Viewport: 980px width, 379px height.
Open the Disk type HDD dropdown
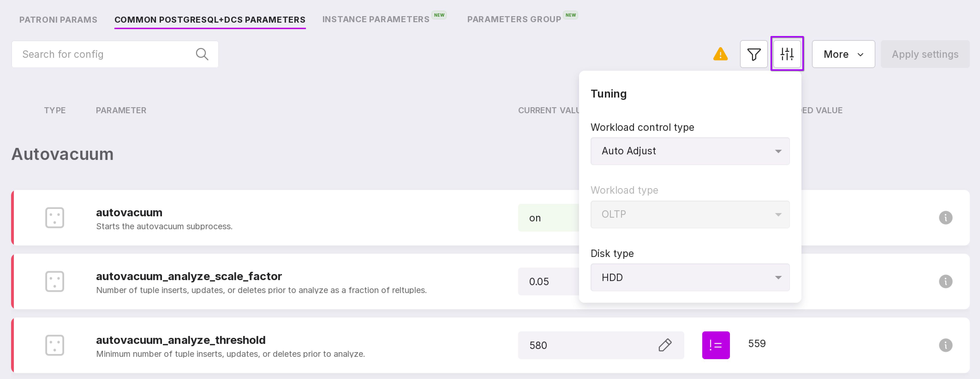pyautogui.click(x=690, y=278)
